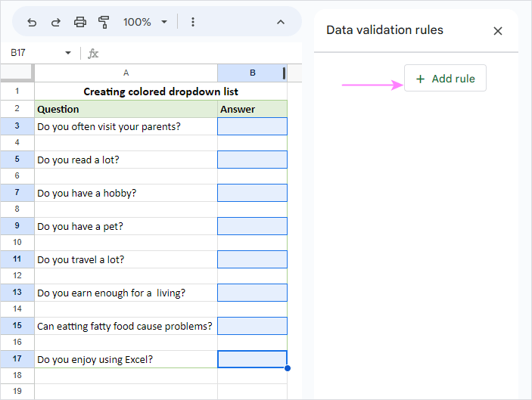
Task: Click the fx function icon
Action: click(93, 54)
